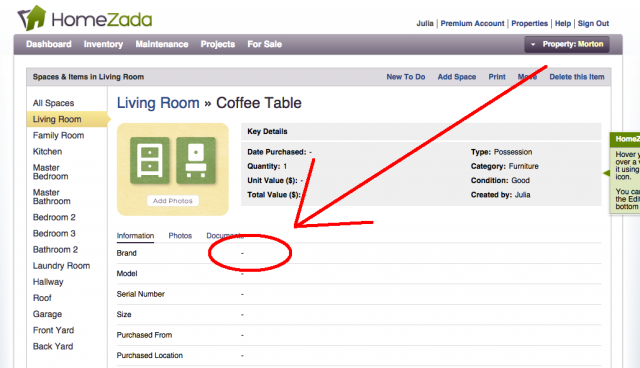This screenshot has height=368, width=640.
Task: Open Bedroom 3 space
Action: click(54, 233)
